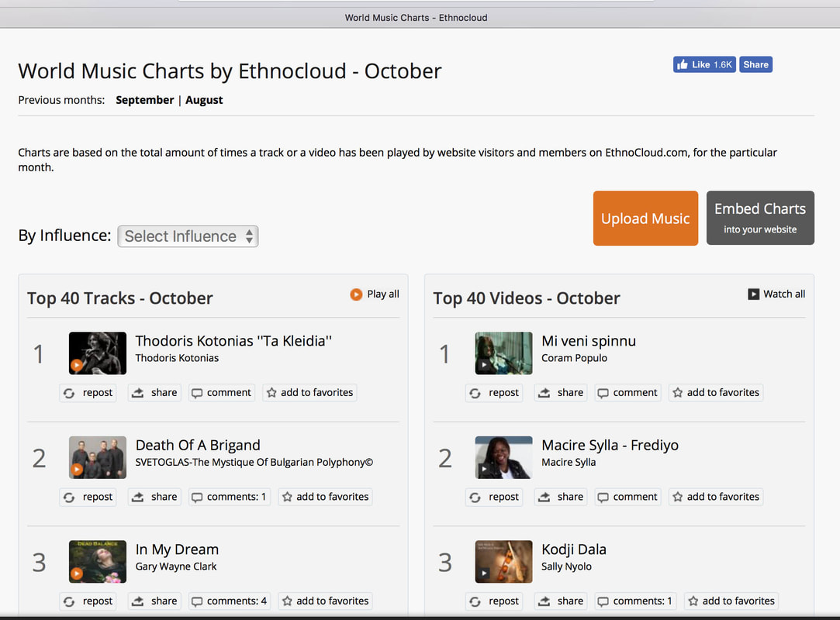Add Kodji Dala to favorites
840x620 pixels.
point(731,601)
